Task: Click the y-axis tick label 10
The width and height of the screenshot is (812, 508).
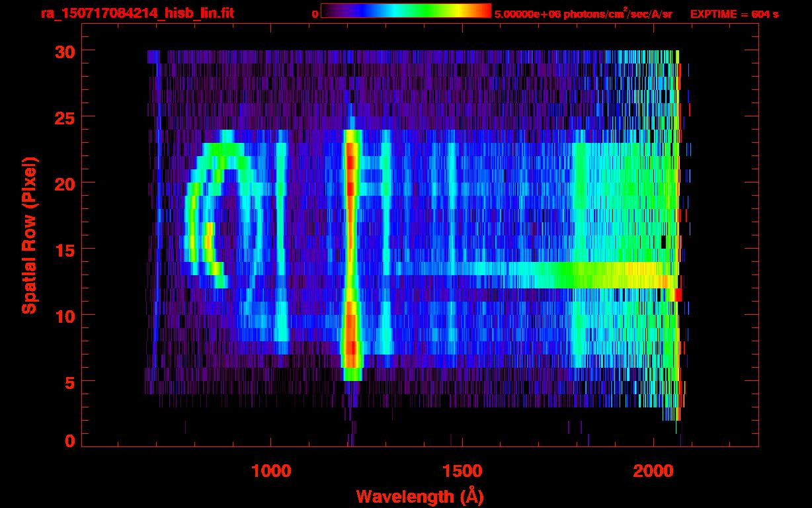Action: point(64,316)
